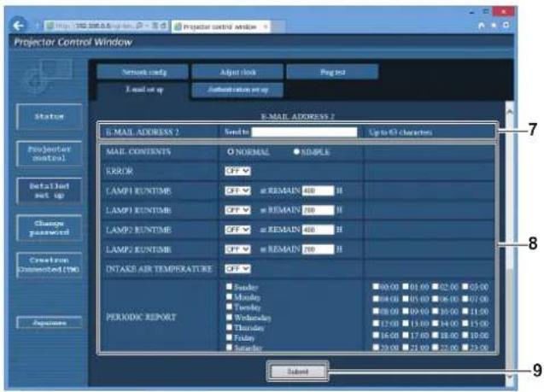Enable the 12:00 report time checkbox
The image size is (544, 392).
[x=376, y=323]
